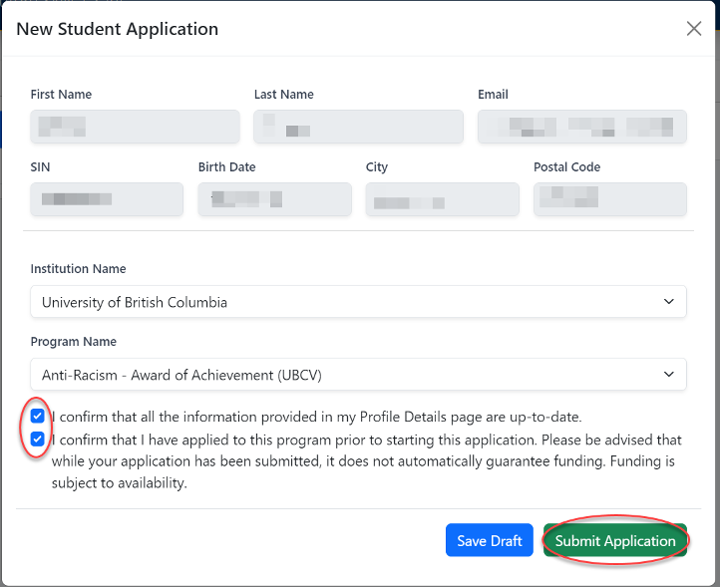Close the New Student Application dialog

coord(693,29)
